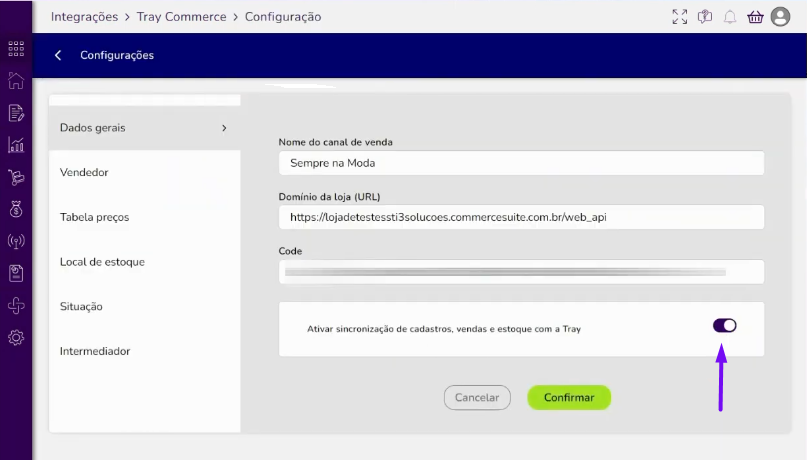Click the Cancelar button

coord(477,397)
